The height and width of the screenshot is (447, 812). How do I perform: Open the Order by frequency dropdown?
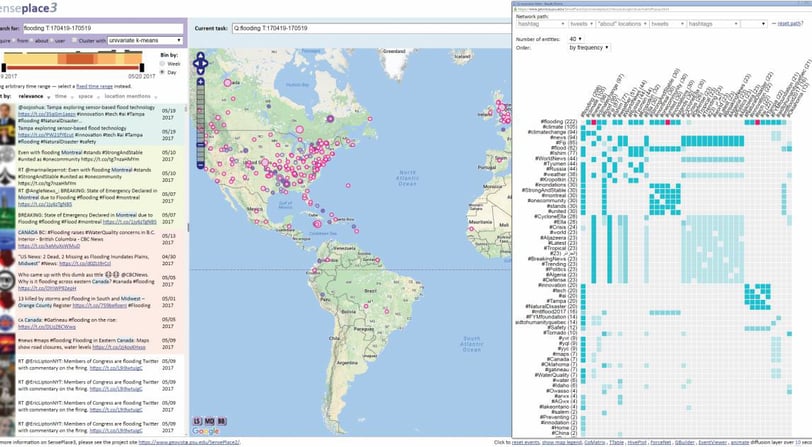pyautogui.click(x=589, y=48)
